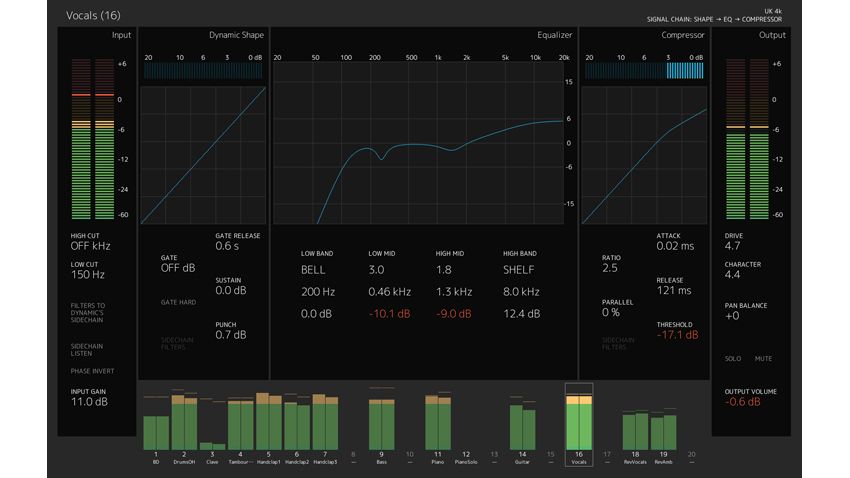Select channel 9 Bass meter
Viewport: 850px width, 478px height.
(382, 424)
